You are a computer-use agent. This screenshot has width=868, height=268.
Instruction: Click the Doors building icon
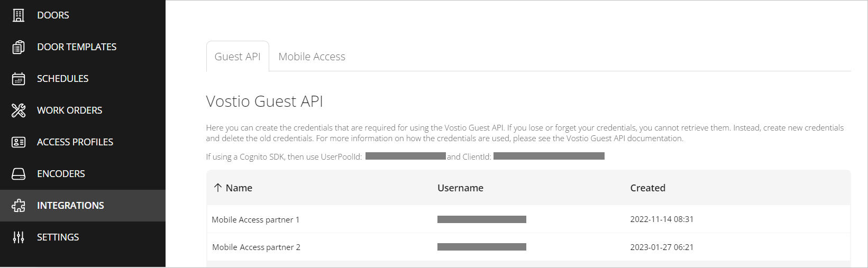click(19, 15)
